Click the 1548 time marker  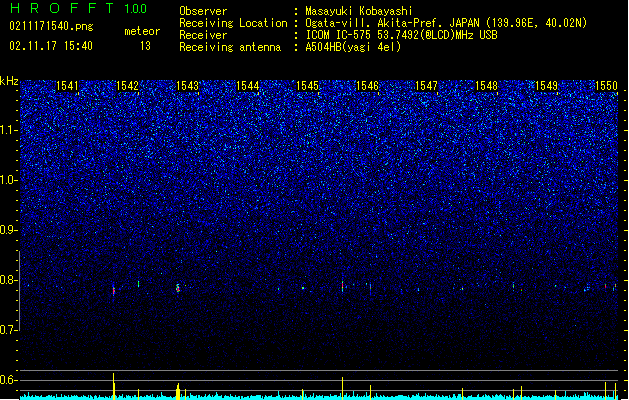point(486,86)
